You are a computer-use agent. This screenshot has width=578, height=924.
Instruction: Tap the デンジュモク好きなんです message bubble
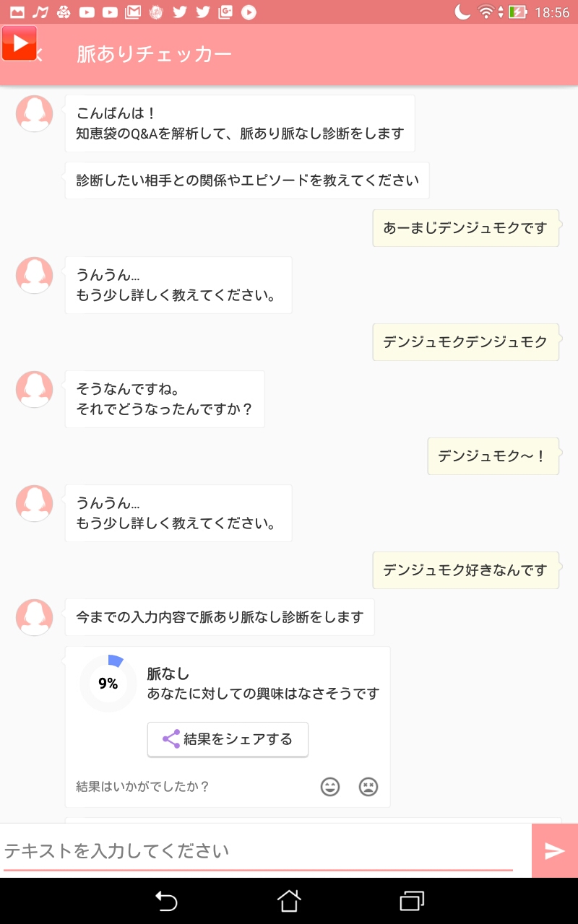[465, 570]
